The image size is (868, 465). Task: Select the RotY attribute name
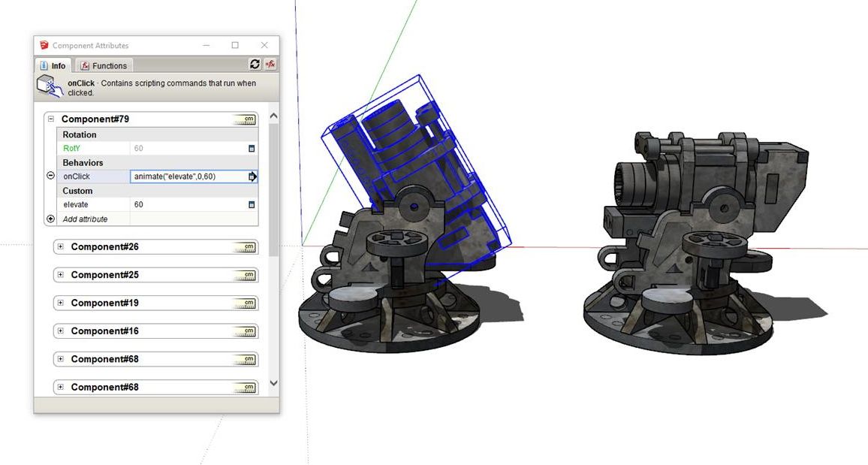click(72, 148)
